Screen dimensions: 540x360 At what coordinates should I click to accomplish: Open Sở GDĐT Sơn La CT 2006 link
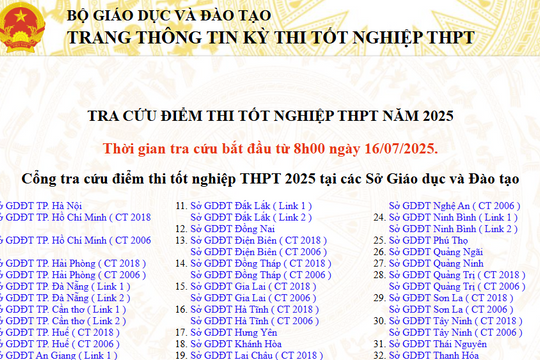pyautogui.click(x=451, y=309)
